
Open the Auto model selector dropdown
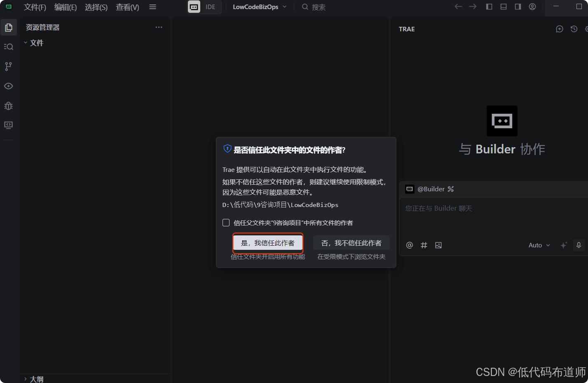539,245
